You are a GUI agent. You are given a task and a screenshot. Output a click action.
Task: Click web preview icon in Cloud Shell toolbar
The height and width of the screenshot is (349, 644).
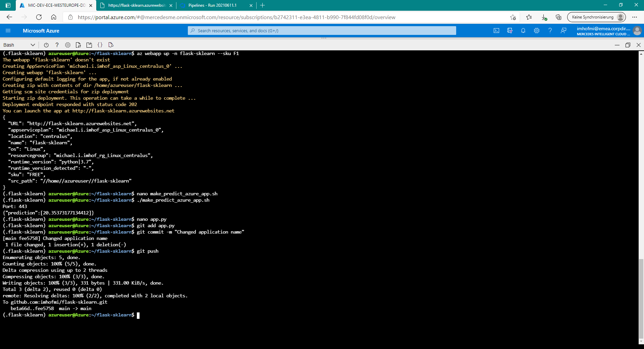[111, 45]
